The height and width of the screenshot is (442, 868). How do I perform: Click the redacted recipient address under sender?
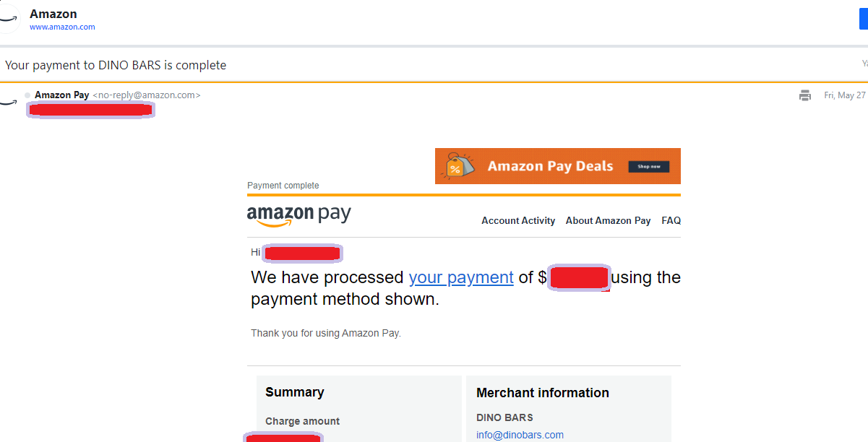click(90, 110)
